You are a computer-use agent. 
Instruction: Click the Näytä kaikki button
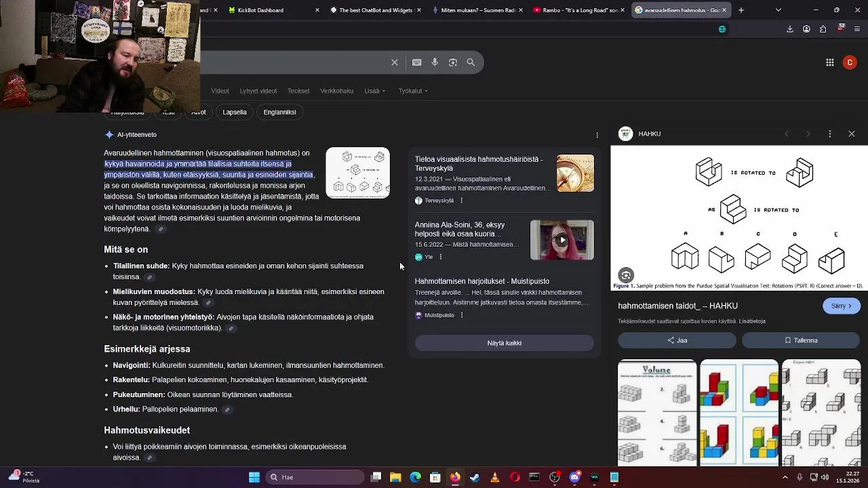(505, 343)
